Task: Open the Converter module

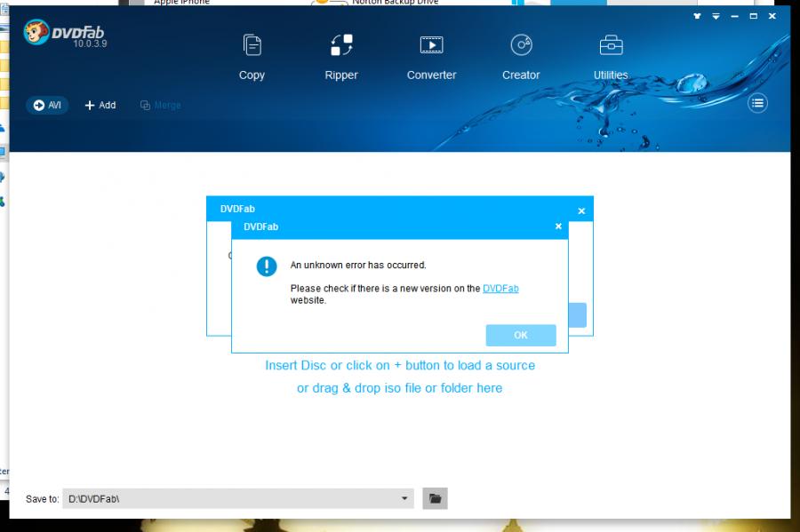Action: point(431,57)
